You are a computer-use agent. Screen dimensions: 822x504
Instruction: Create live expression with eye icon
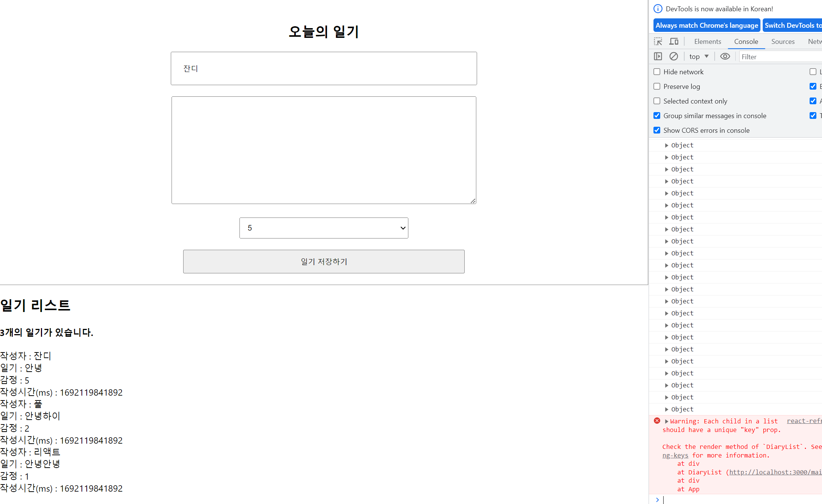click(x=725, y=57)
